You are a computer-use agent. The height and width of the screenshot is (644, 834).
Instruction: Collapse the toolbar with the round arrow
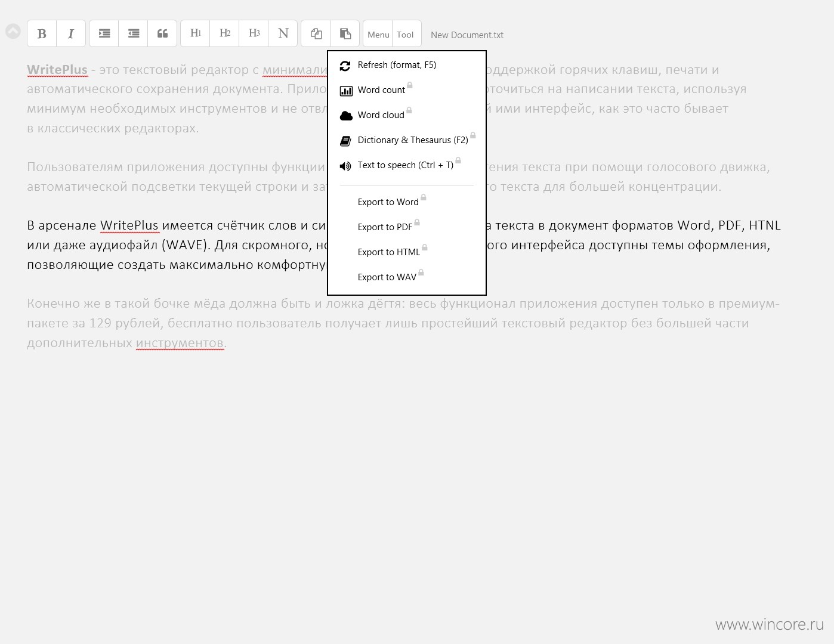click(x=13, y=31)
